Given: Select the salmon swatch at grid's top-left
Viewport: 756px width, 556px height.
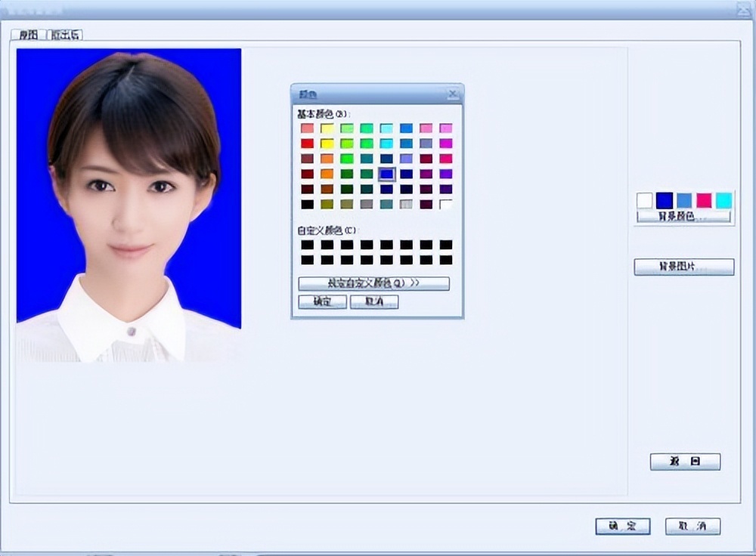Looking at the screenshot, I should (x=307, y=128).
